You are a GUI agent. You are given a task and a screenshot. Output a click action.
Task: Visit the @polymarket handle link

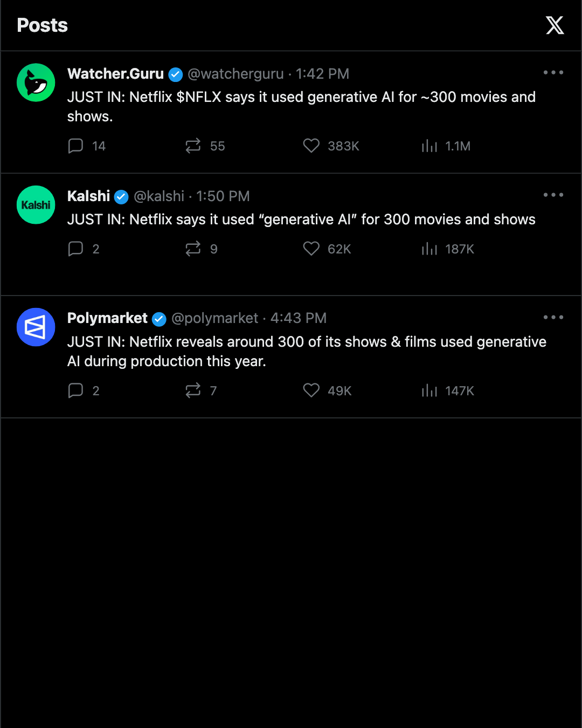tap(215, 318)
